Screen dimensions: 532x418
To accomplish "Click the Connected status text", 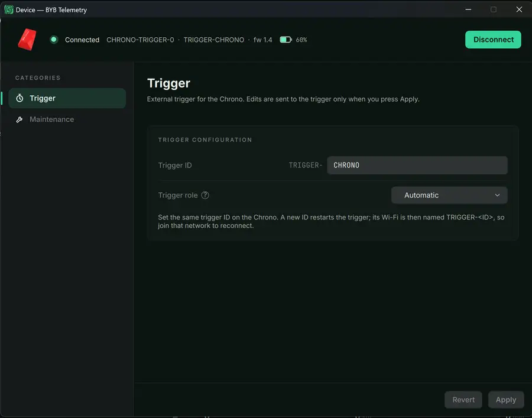I will 82,40.
